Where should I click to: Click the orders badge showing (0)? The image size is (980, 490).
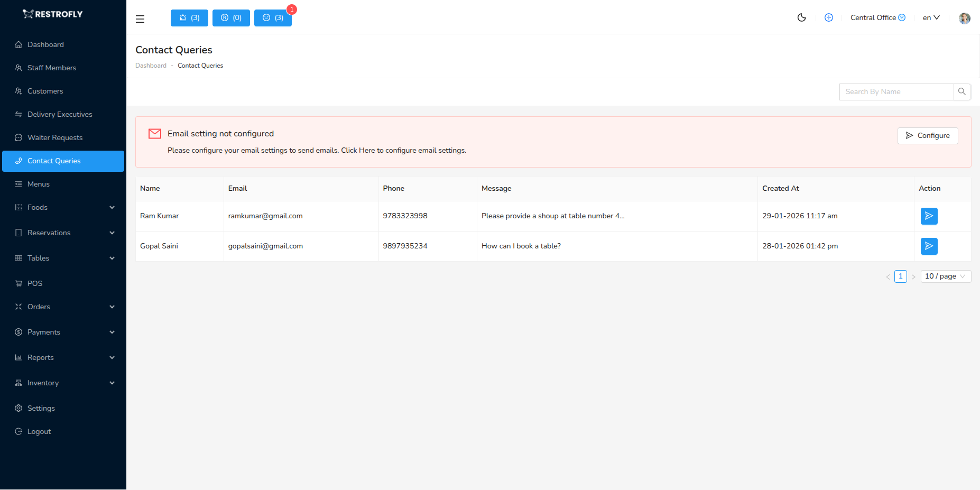click(x=230, y=17)
